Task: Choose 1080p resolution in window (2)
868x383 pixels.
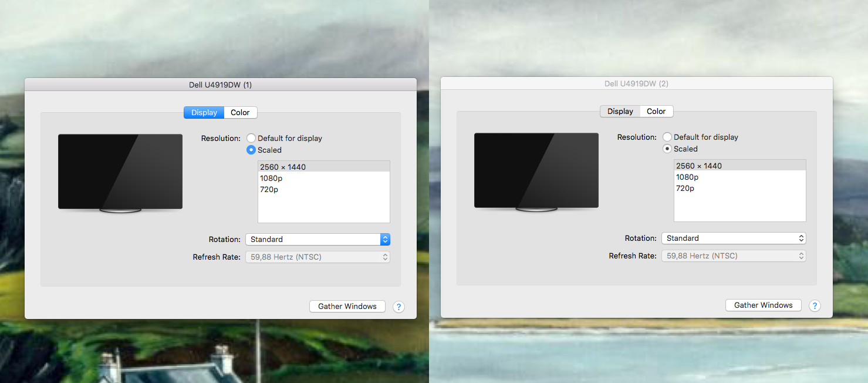Action: coord(740,177)
